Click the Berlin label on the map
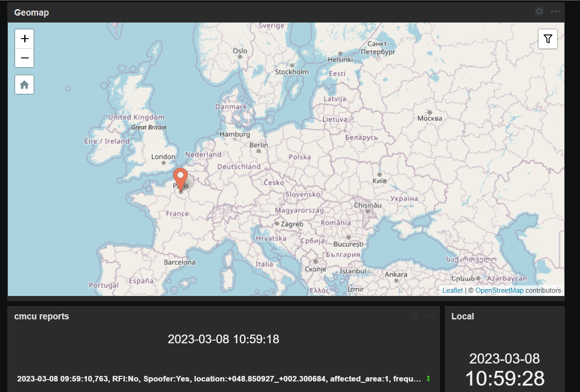580x392 pixels. (x=258, y=145)
